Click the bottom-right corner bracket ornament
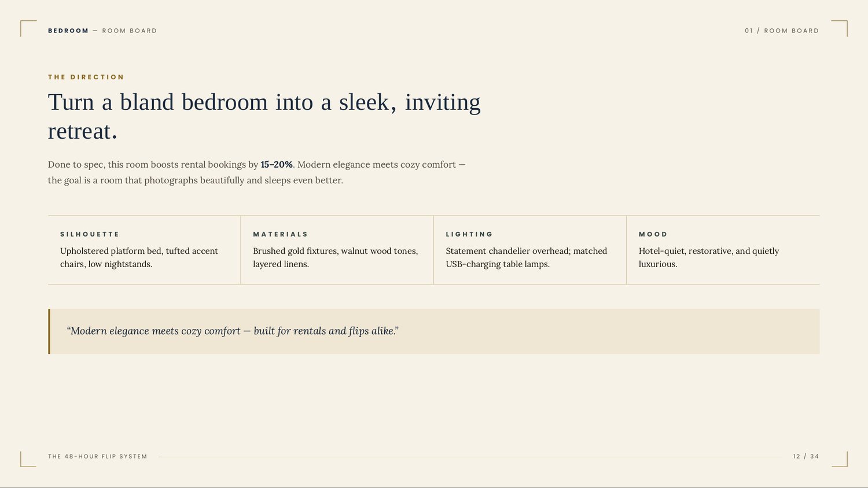 840,459
